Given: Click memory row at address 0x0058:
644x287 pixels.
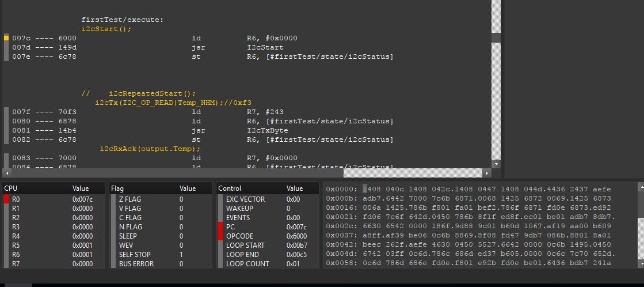Looking at the screenshot, I should point(468,263).
